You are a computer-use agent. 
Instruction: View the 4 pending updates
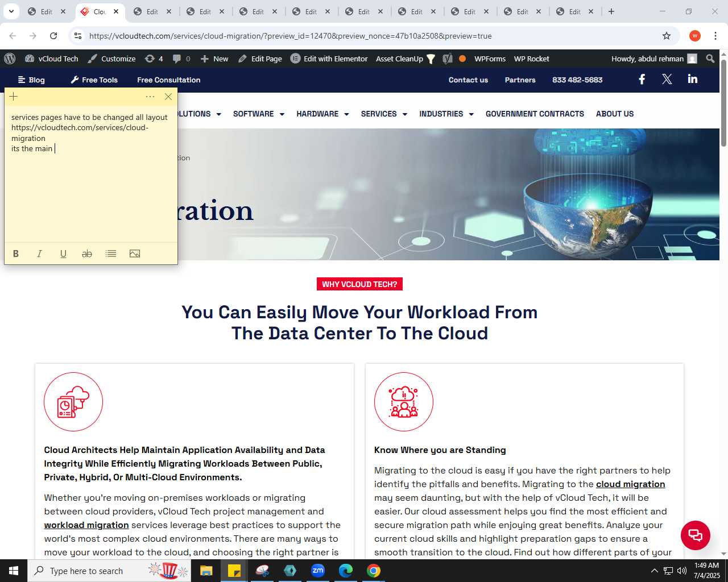[x=154, y=59]
